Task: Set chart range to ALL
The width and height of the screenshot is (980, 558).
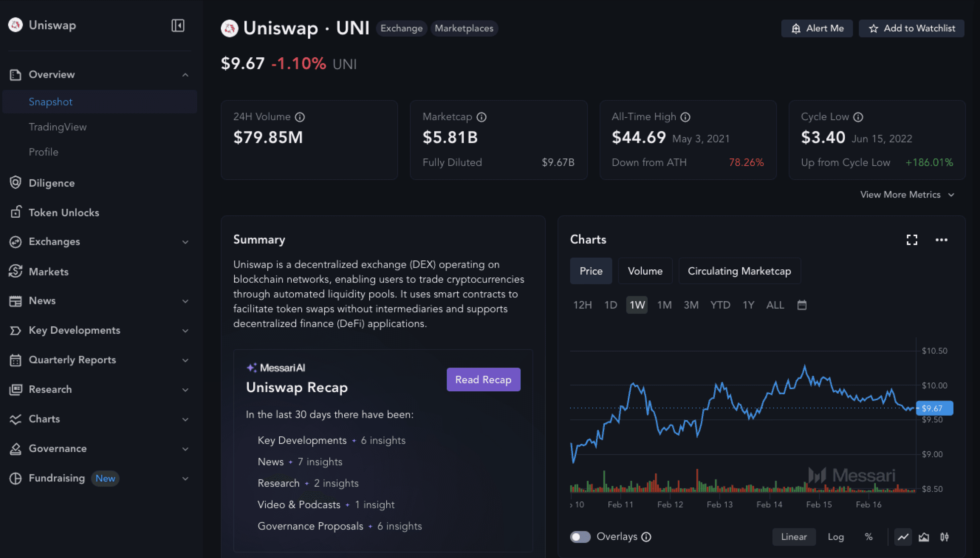Action: coord(775,305)
